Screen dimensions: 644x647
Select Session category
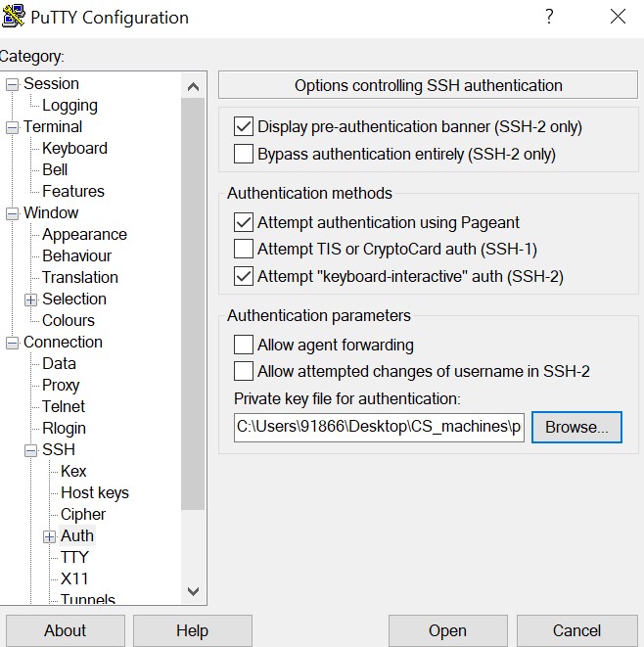(x=51, y=84)
